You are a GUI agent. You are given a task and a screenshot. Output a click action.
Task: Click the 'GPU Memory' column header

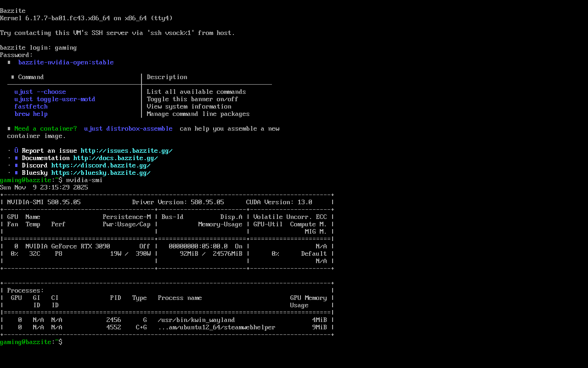point(309,298)
